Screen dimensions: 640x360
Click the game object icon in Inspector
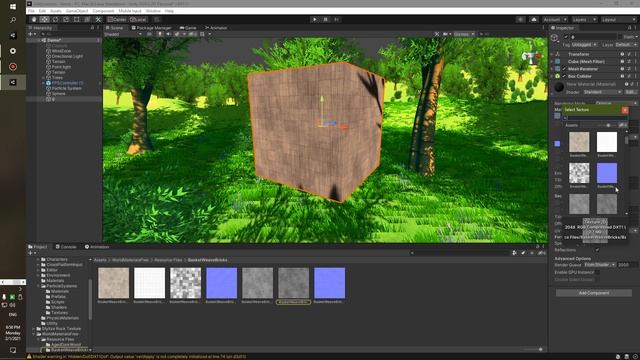click(x=554, y=38)
